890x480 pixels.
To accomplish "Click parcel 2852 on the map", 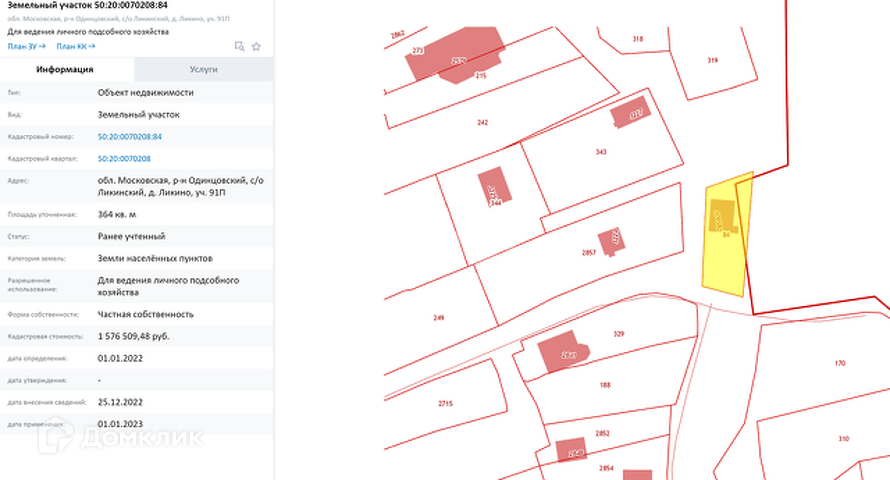I will point(602,433).
